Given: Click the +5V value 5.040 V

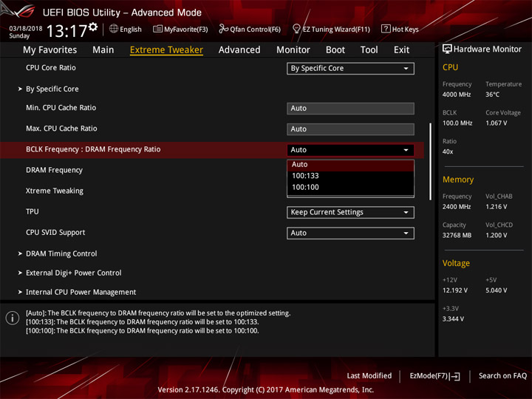Looking at the screenshot, I should tap(497, 290).
